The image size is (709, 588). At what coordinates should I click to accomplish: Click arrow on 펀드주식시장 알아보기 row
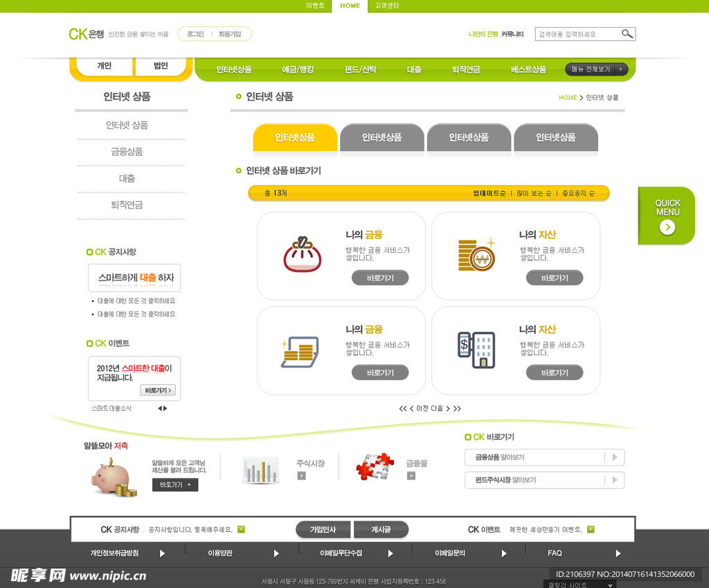pos(615,480)
